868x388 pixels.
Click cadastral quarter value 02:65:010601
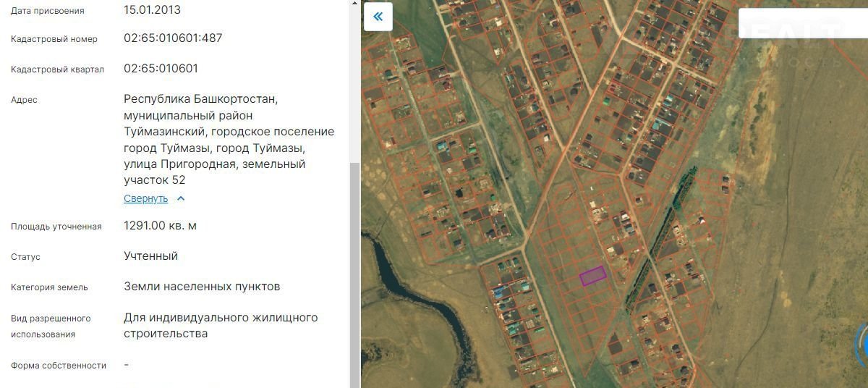coord(161,69)
